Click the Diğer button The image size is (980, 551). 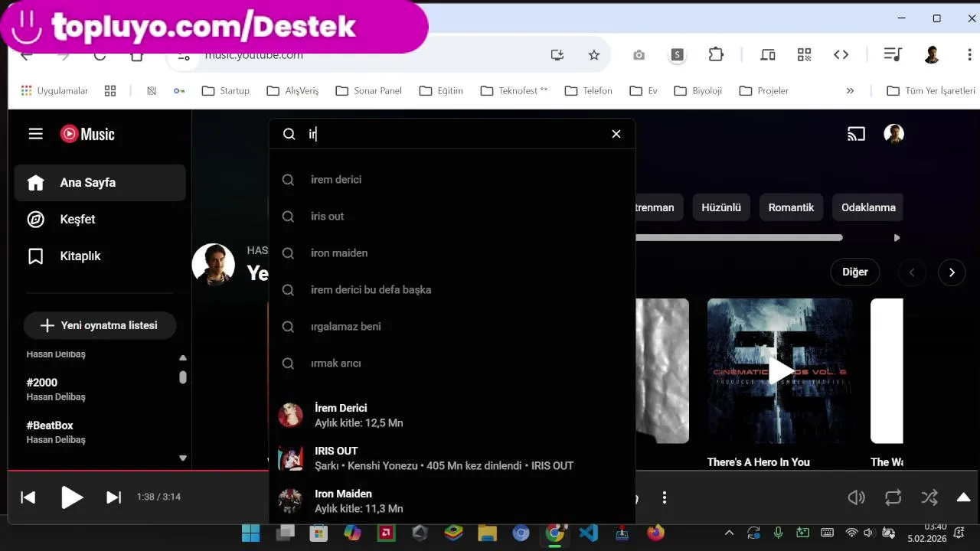coord(854,272)
